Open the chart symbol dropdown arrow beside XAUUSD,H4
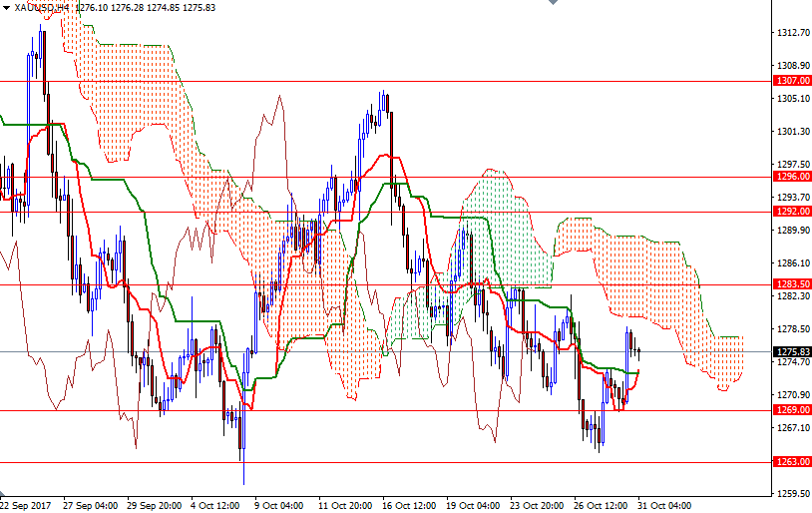Image resolution: width=812 pixels, height=513 pixels. tap(6, 8)
